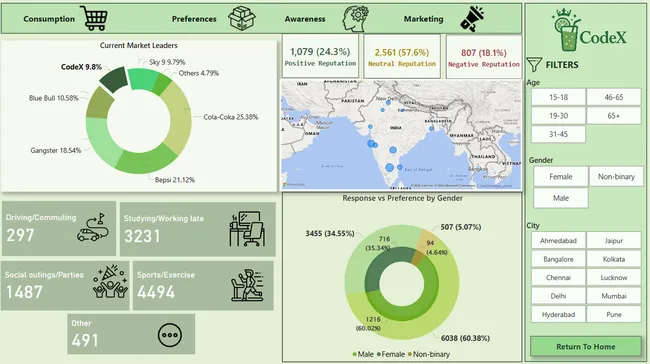Click the India map visual
The width and height of the screenshot is (650, 364).
tap(401, 134)
